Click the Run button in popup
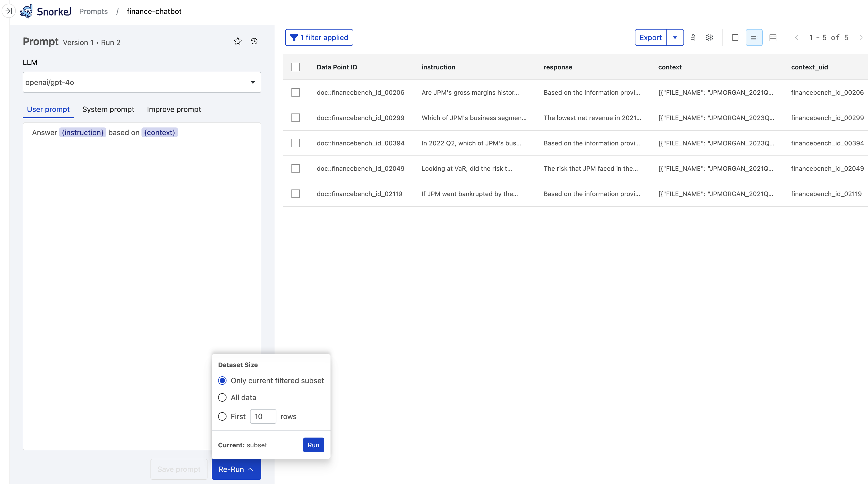Viewport: 868px width, 484px height. 313,445
